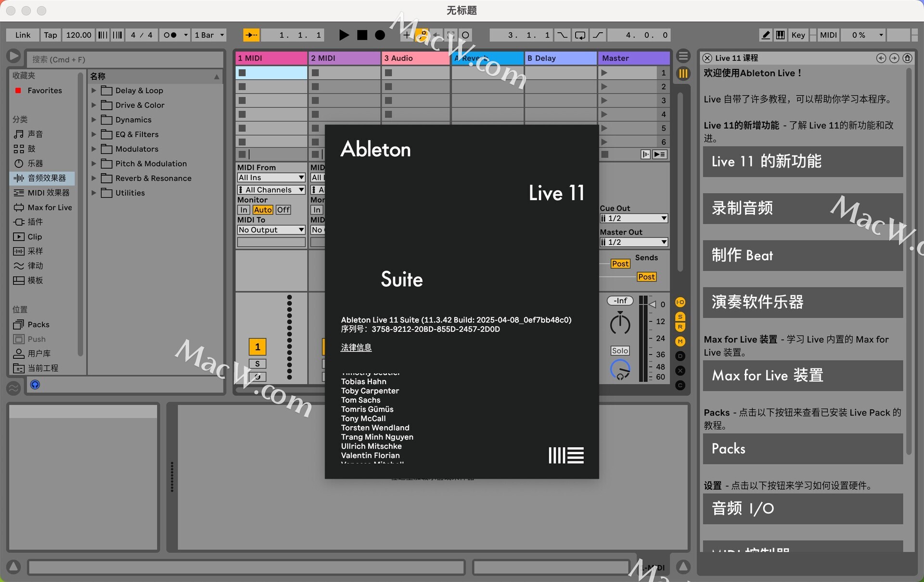The image size is (924, 582).
Task: Click the Link button
Action: pyautogui.click(x=23, y=35)
